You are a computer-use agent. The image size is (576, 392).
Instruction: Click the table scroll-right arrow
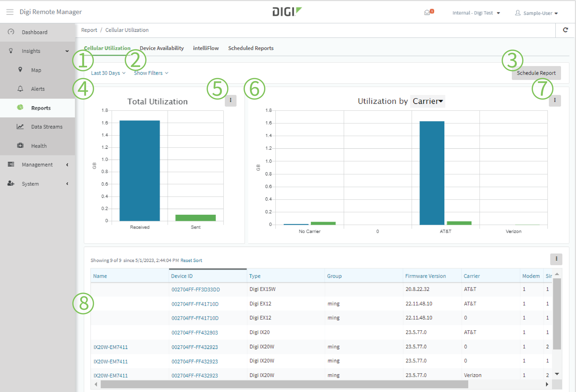click(x=547, y=384)
